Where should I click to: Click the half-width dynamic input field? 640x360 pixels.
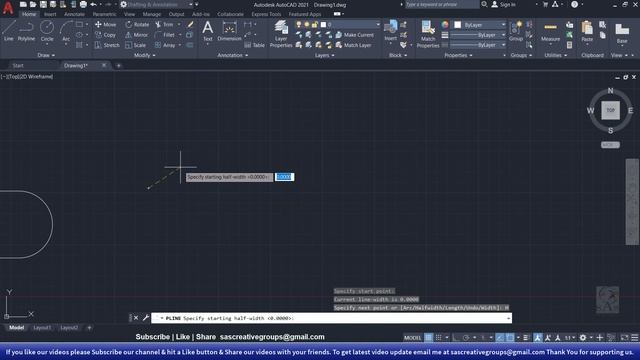click(284, 177)
